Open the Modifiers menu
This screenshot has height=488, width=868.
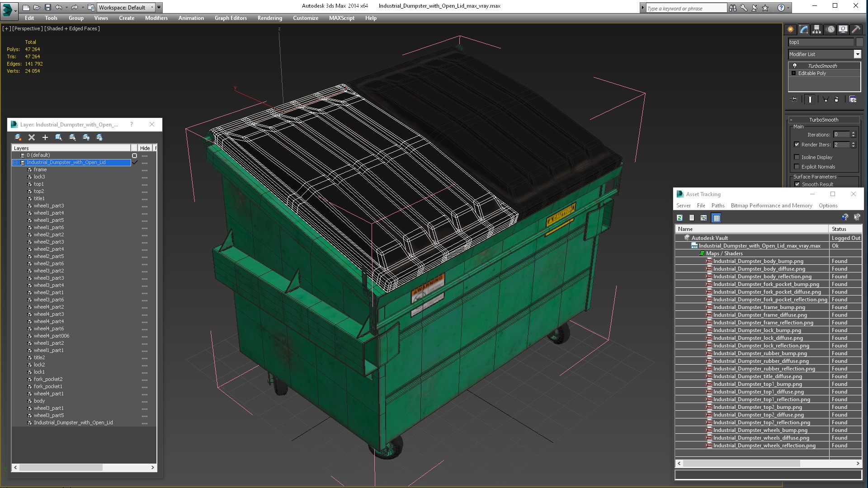156,18
